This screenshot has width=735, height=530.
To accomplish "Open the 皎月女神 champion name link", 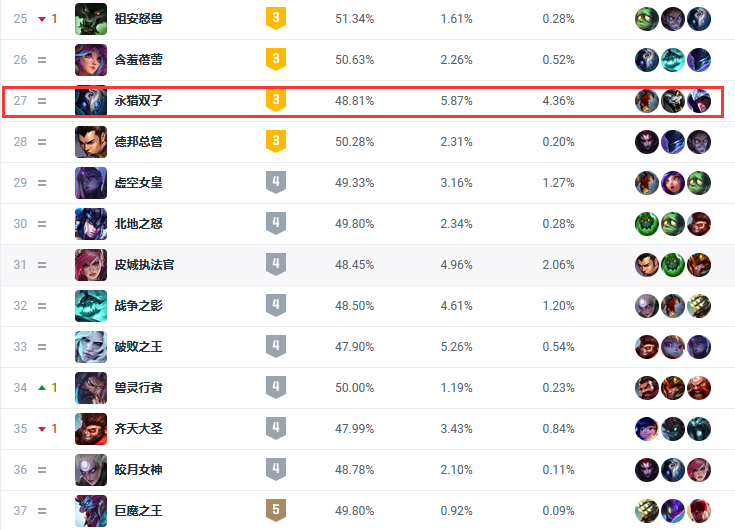I will click(138, 470).
